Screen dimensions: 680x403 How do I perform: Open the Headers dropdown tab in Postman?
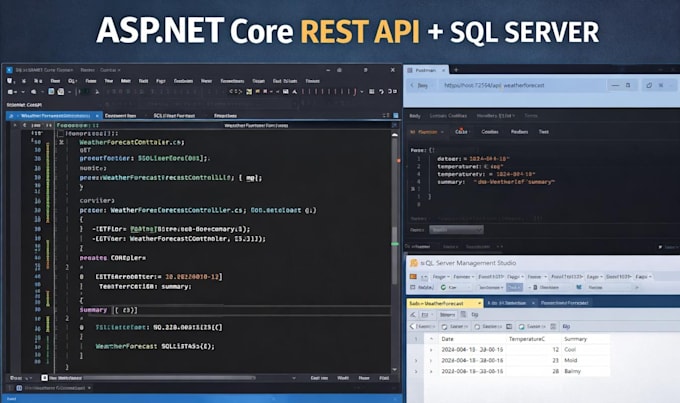click(496, 116)
